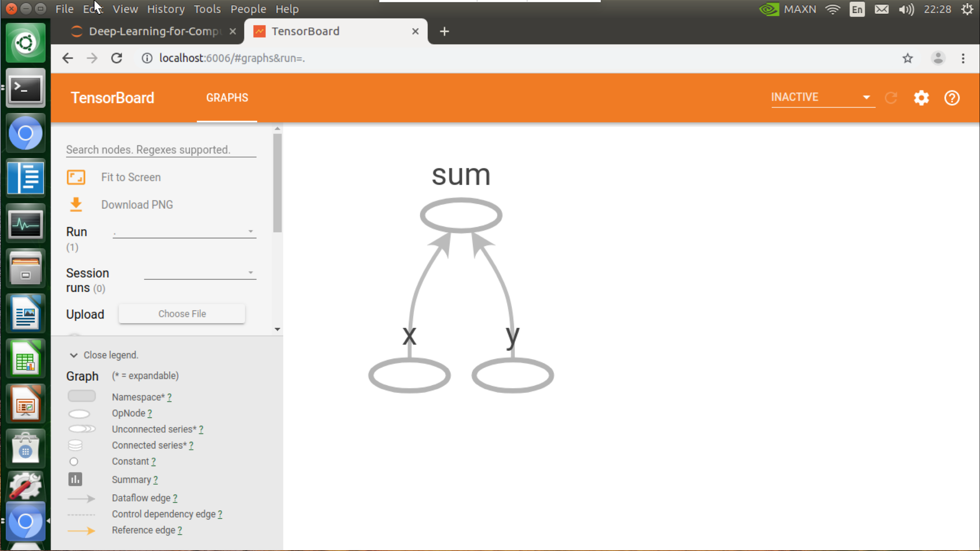This screenshot has height=551, width=980.
Task: Click the reload data icon in header
Action: pos(891,98)
